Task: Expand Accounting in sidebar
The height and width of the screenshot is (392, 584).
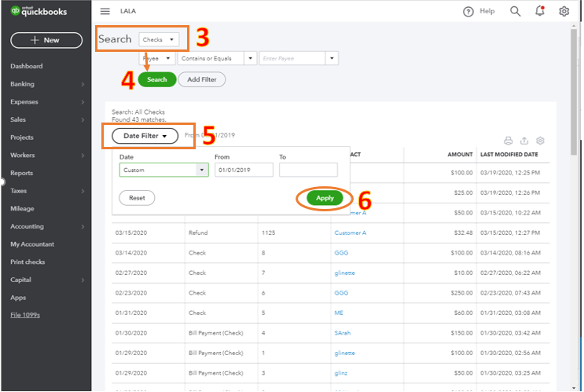Action: point(46,227)
